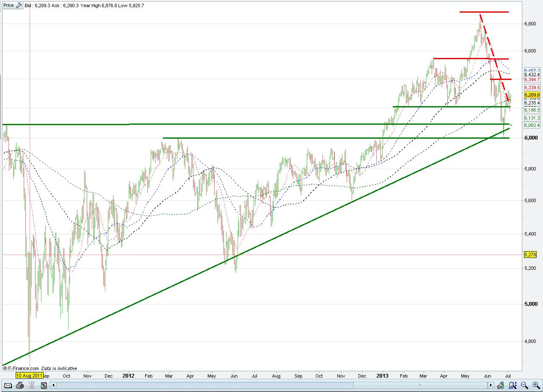This screenshot has width=543, height=392.
Task: Print the chart using printer icon
Action: [x=19, y=385]
